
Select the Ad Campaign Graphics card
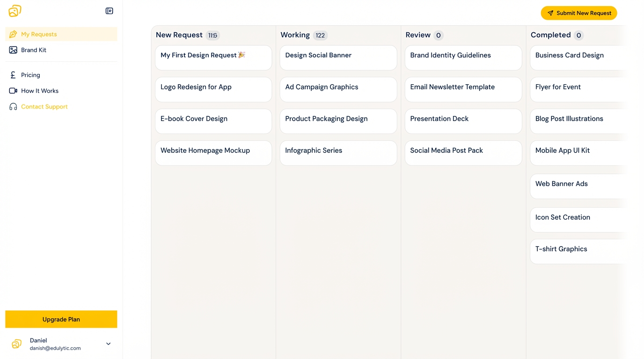[x=338, y=89]
